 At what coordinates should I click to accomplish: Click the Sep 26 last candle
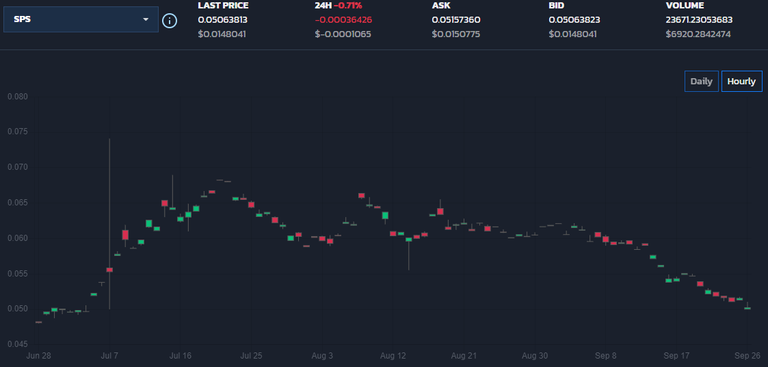[x=747, y=307]
